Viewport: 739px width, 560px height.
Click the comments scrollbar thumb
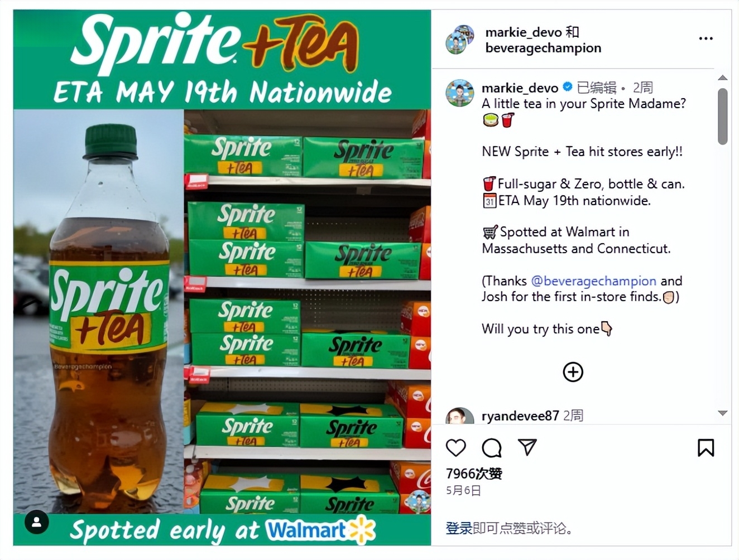click(x=722, y=116)
